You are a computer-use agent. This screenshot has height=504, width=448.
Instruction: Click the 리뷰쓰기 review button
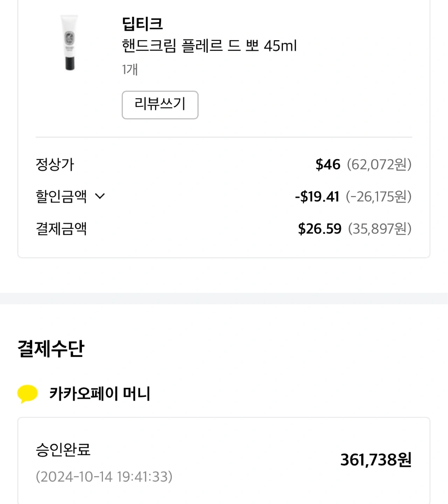click(x=160, y=105)
